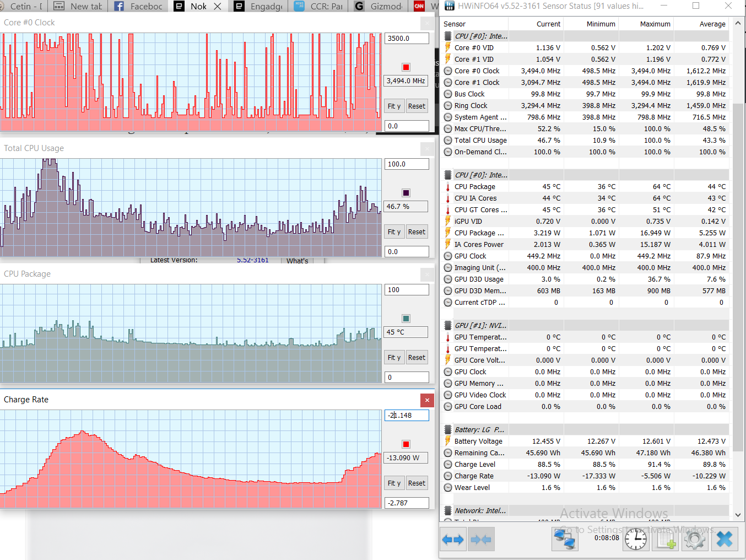Click the clock reset-timer icon

636,539
